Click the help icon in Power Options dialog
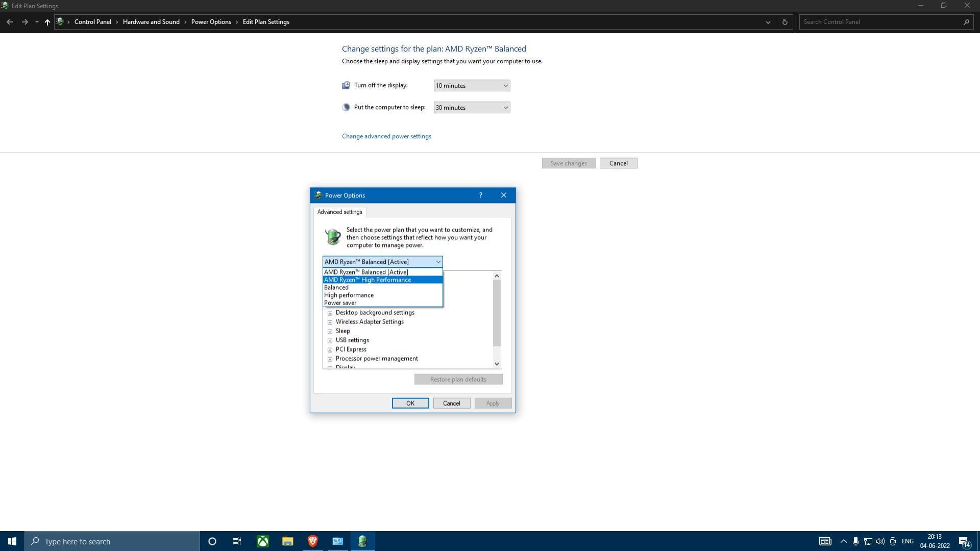980x551 pixels. (x=480, y=195)
